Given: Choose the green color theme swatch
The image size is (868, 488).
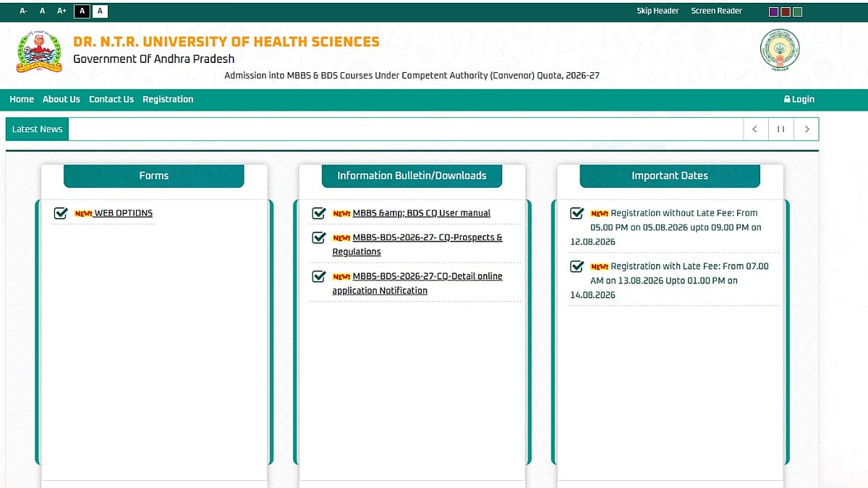Looking at the screenshot, I should [x=797, y=12].
